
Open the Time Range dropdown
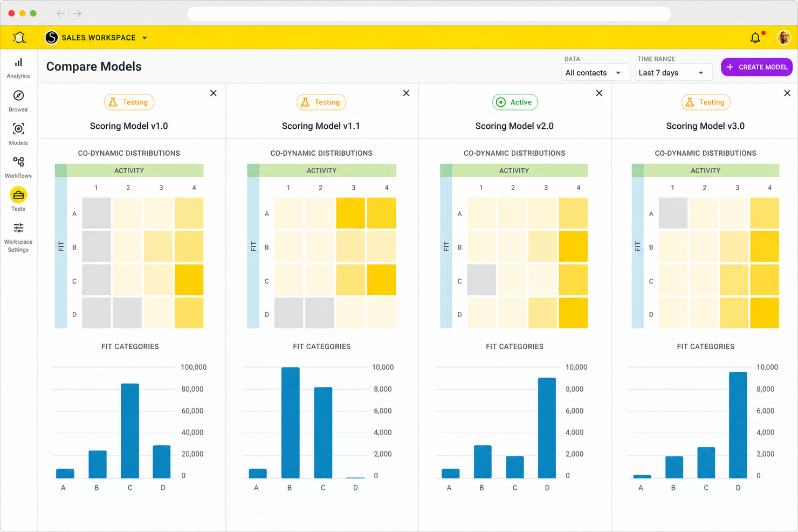pyautogui.click(x=673, y=73)
